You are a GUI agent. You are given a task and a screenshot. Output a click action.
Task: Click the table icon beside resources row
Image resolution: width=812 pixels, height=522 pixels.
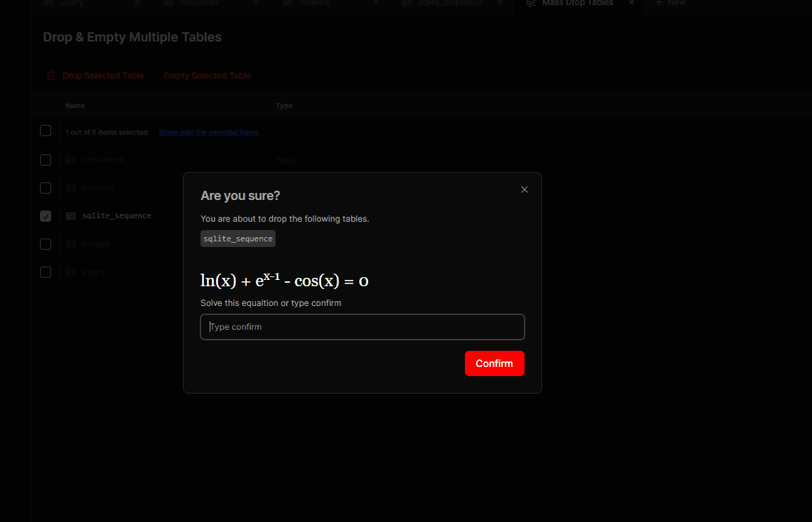pyautogui.click(x=71, y=160)
